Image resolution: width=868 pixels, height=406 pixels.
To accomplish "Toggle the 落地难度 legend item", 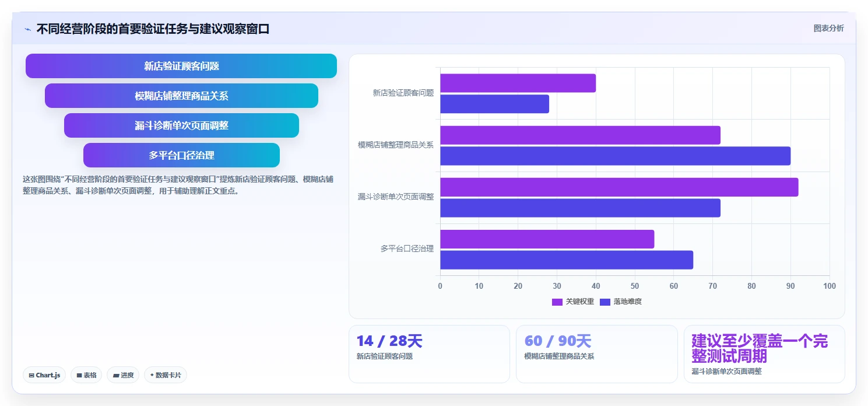I will (621, 302).
